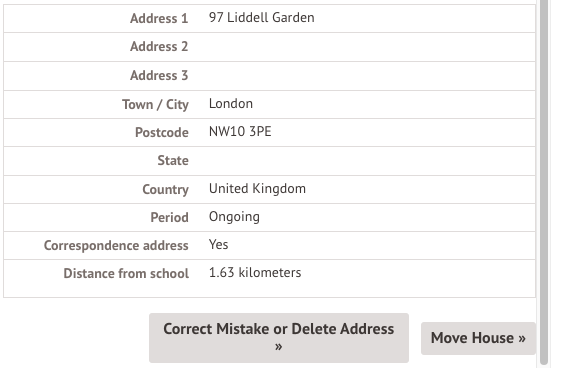Click the Country label
The height and width of the screenshot is (375, 564).
coord(165,189)
